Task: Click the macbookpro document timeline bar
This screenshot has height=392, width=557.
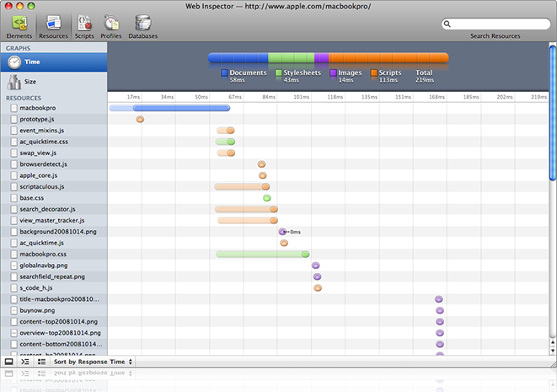Action: (180, 108)
